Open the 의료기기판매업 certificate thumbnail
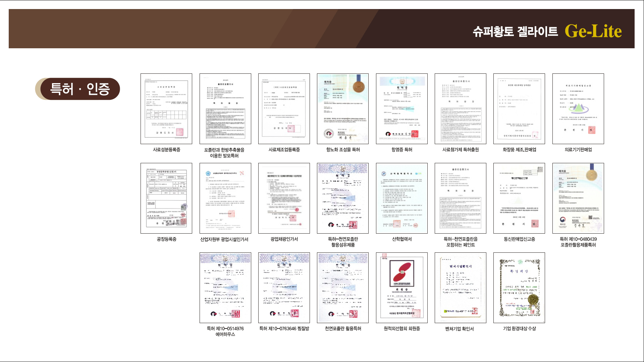Viewport: 644px width, 362px height. [x=578, y=109]
